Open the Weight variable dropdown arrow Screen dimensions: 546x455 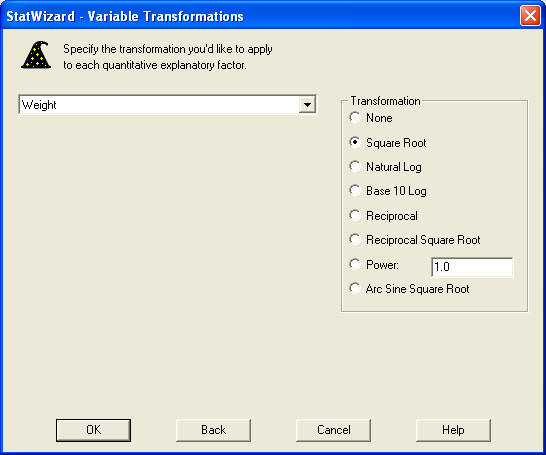point(307,104)
